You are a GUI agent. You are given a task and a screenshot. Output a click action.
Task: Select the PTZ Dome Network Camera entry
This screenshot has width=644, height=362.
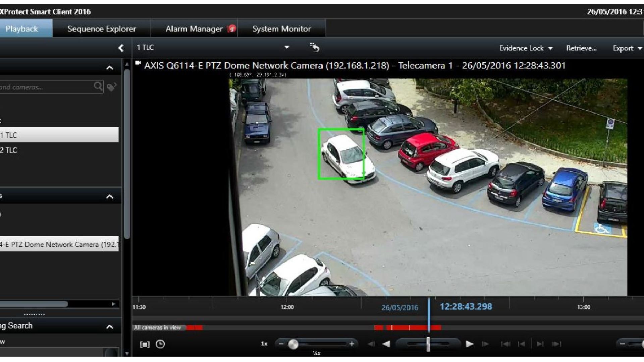tap(59, 244)
